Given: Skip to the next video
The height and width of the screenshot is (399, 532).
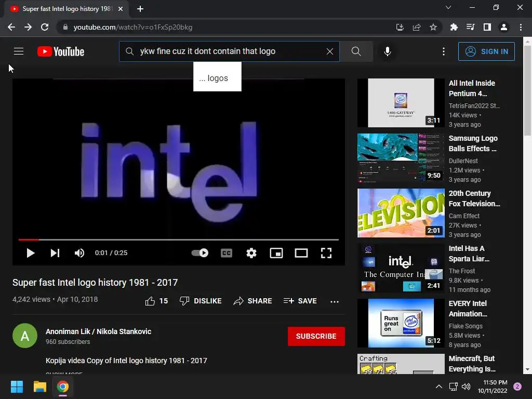Looking at the screenshot, I should [x=55, y=253].
